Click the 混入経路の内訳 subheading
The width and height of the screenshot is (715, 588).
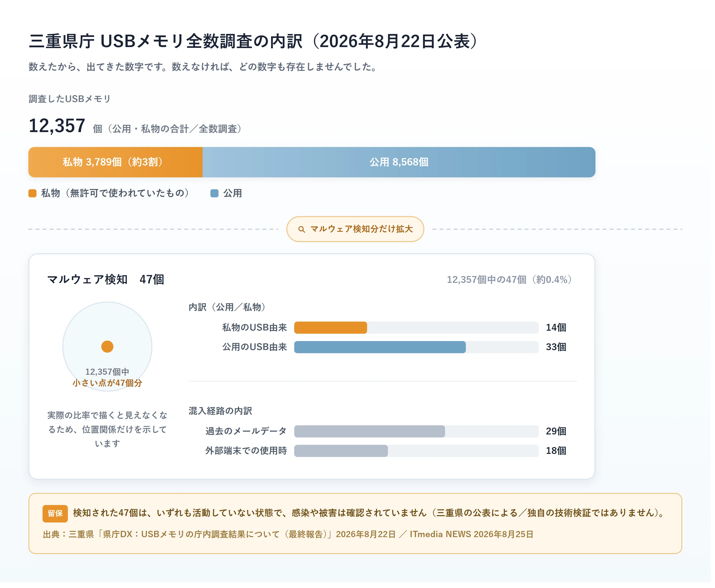[x=220, y=411]
